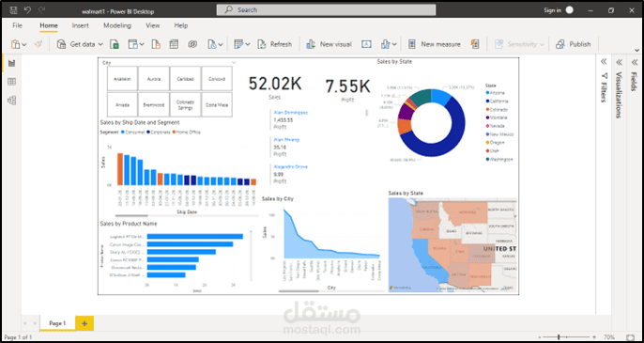Switch to the View ribbon tab

click(152, 25)
